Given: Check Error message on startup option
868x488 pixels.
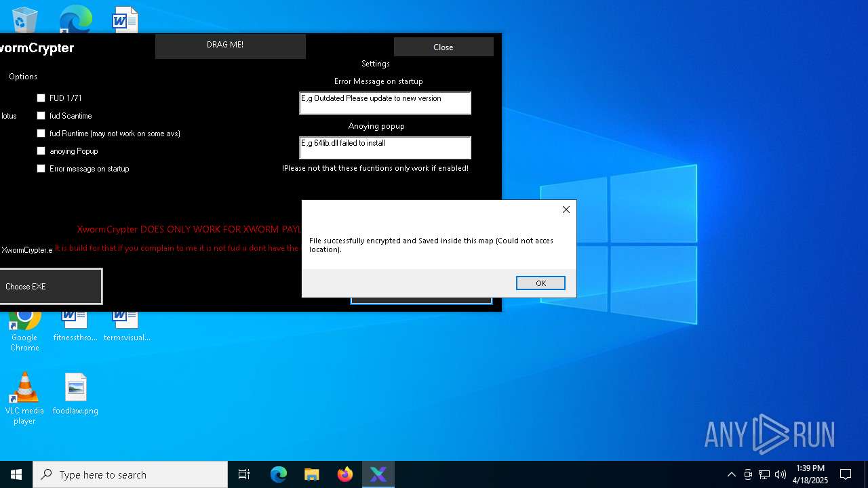Looking at the screenshot, I should pyautogui.click(x=41, y=169).
